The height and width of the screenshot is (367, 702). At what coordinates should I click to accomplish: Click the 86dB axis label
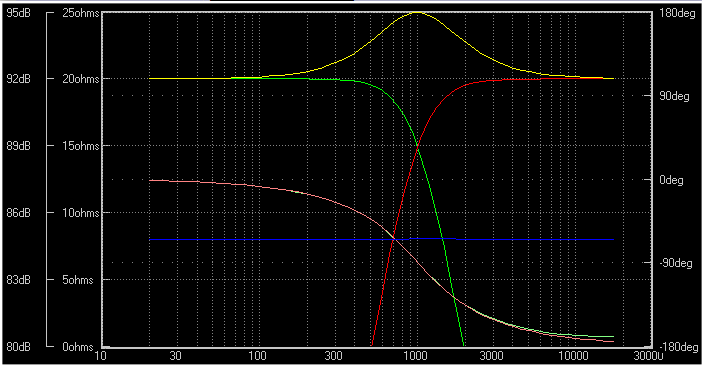click(18, 213)
